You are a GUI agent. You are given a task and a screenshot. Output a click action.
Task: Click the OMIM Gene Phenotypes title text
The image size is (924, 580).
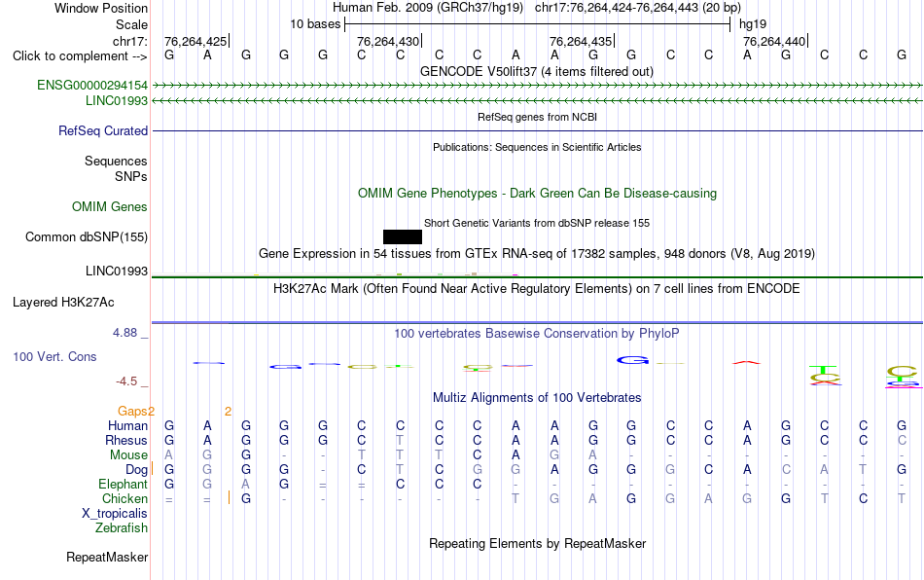coord(537,194)
